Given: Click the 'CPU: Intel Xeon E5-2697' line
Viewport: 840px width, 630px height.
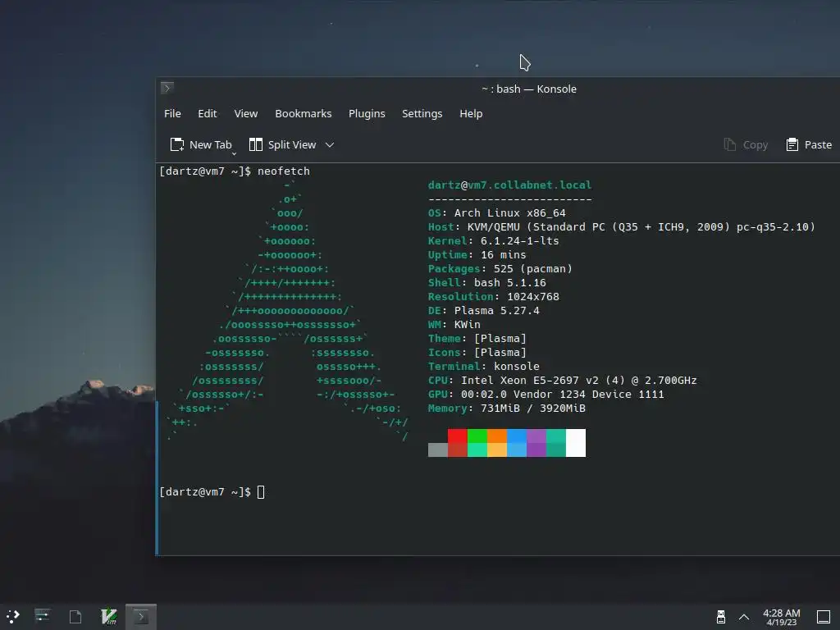Looking at the screenshot, I should pos(563,380).
